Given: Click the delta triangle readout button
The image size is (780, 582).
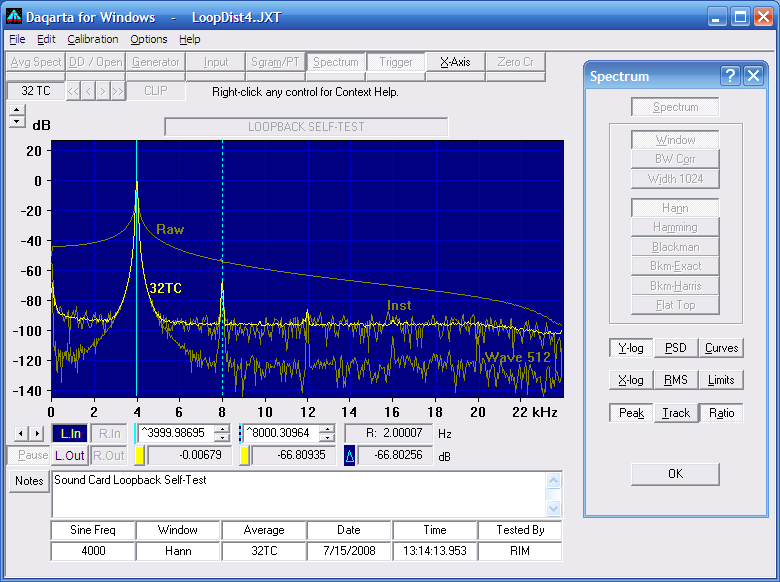Looking at the screenshot, I should [x=349, y=455].
